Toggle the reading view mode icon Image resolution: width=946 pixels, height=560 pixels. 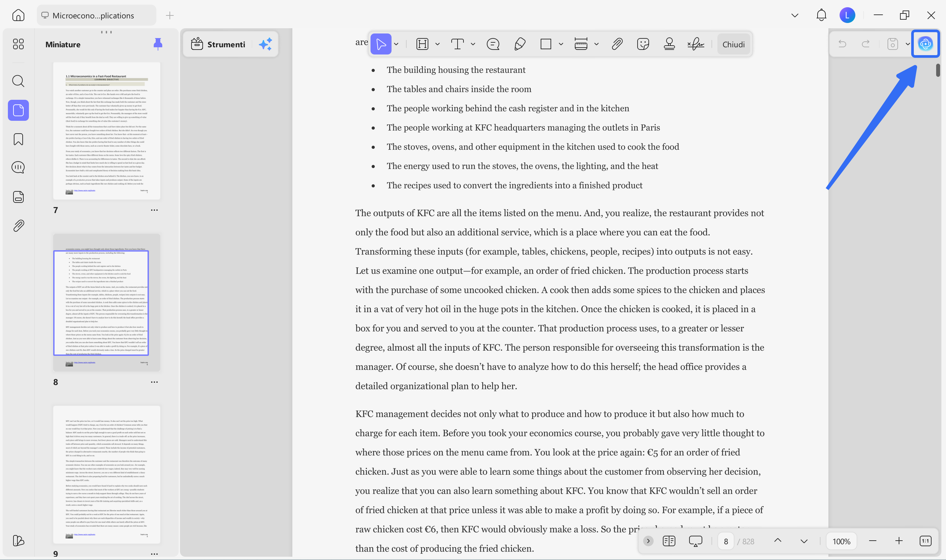(669, 541)
